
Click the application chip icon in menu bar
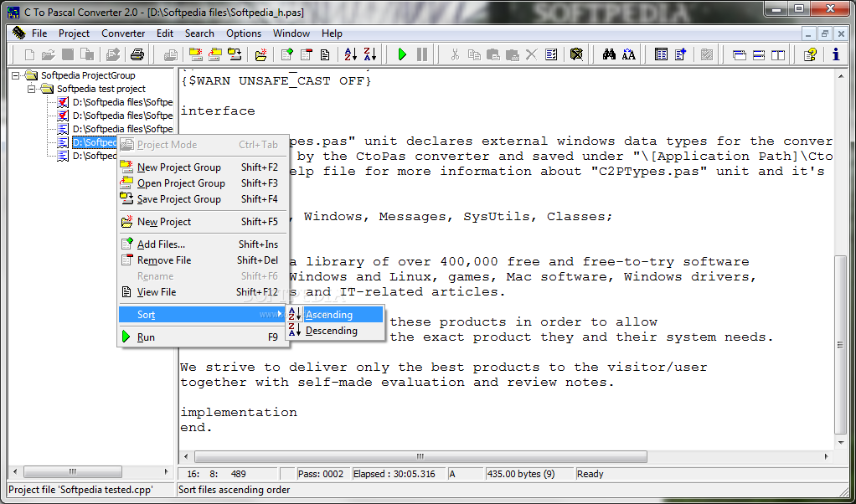tap(18, 33)
